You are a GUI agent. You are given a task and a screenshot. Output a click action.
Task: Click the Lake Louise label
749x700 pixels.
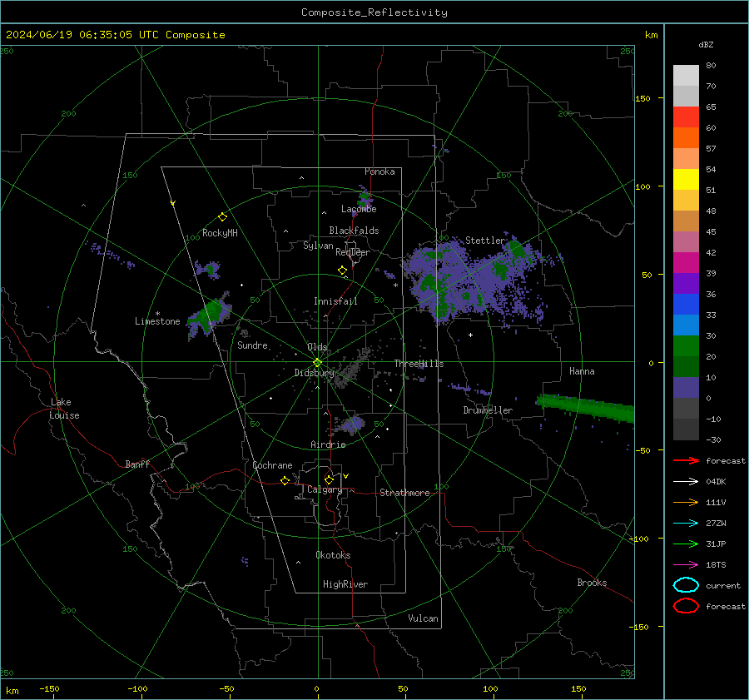(x=64, y=409)
